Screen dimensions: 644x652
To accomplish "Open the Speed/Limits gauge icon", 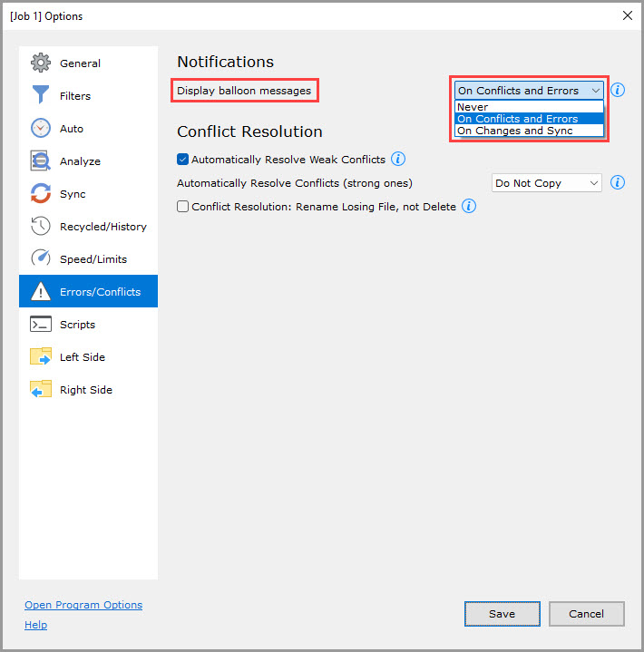I will [x=41, y=259].
